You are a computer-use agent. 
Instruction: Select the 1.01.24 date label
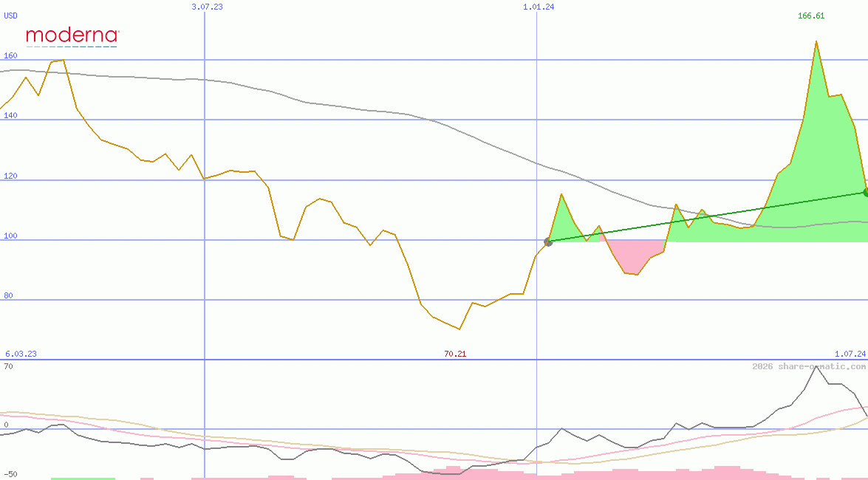pos(538,7)
